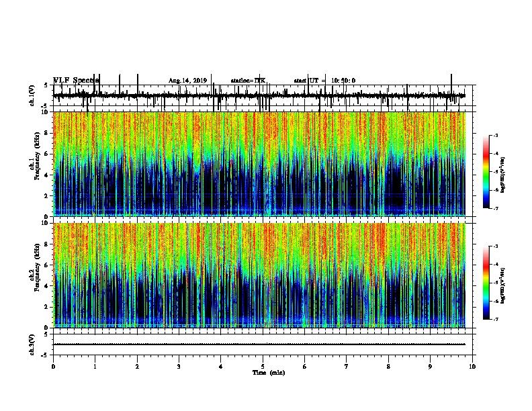The width and height of the screenshot is (532, 411).
Task: Click the "8" tick on the time axis
Action: coord(388,367)
